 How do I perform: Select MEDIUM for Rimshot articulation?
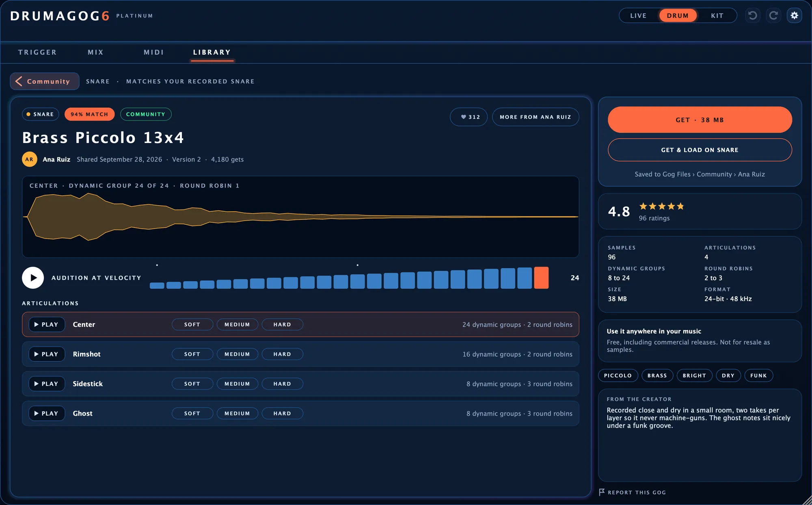pyautogui.click(x=238, y=354)
